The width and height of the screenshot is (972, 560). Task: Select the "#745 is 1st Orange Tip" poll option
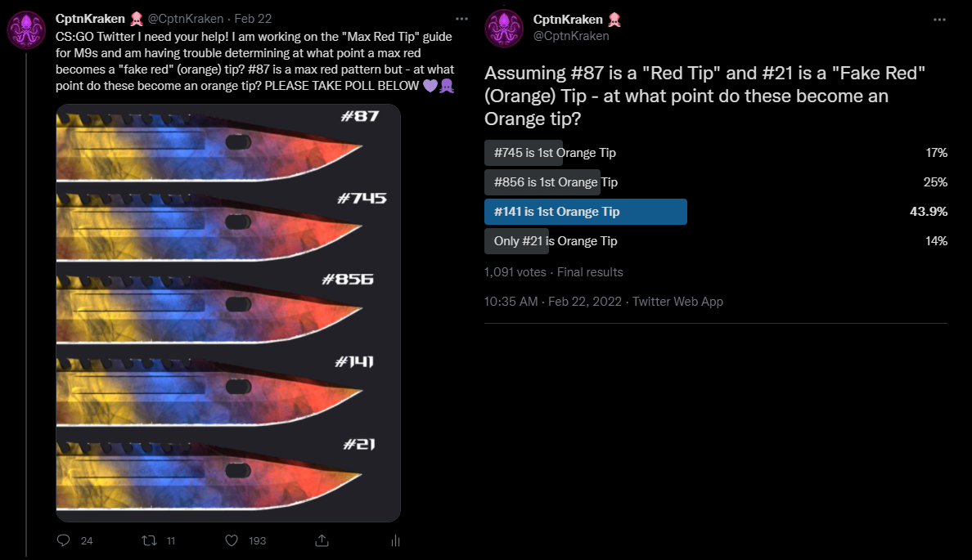click(555, 153)
